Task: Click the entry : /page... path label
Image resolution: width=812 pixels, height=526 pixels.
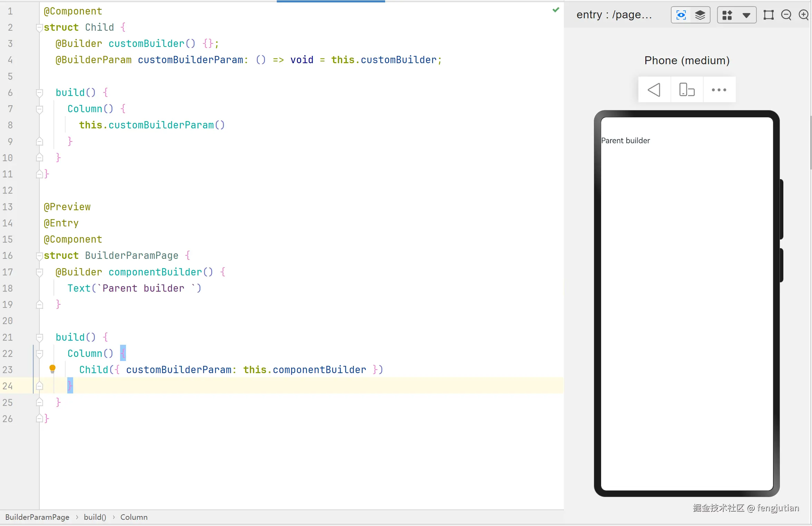Action: coord(614,15)
